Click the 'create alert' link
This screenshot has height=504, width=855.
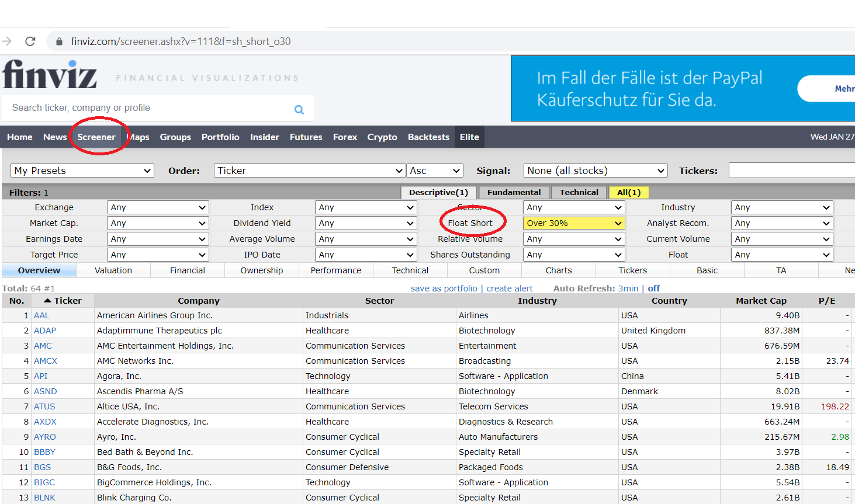click(x=510, y=289)
